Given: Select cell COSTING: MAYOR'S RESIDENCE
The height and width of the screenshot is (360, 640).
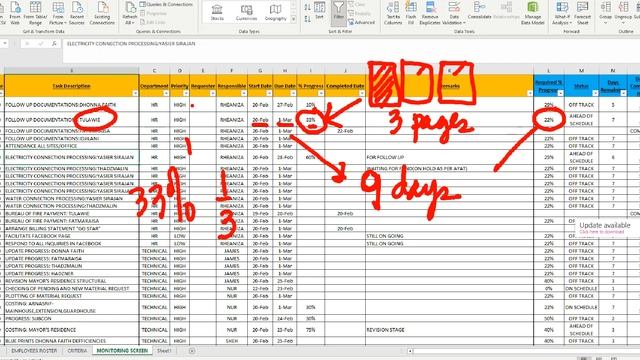Looking at the screenshot, I should (72, 330).
